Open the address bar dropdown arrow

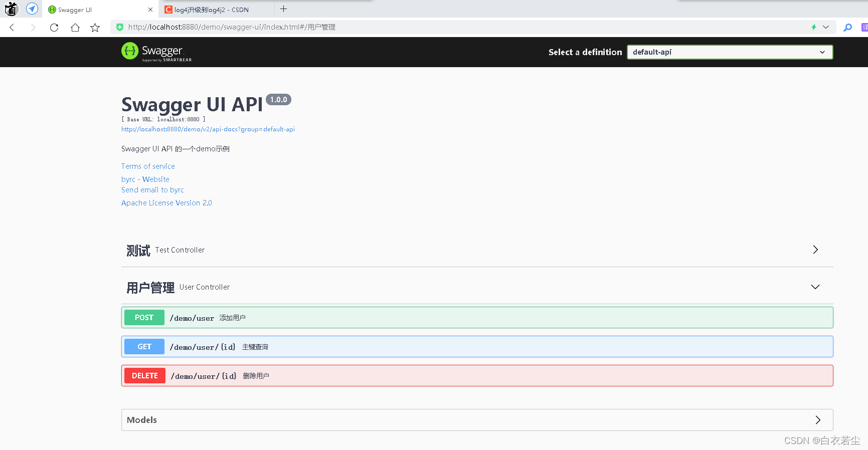coord(826,27)
